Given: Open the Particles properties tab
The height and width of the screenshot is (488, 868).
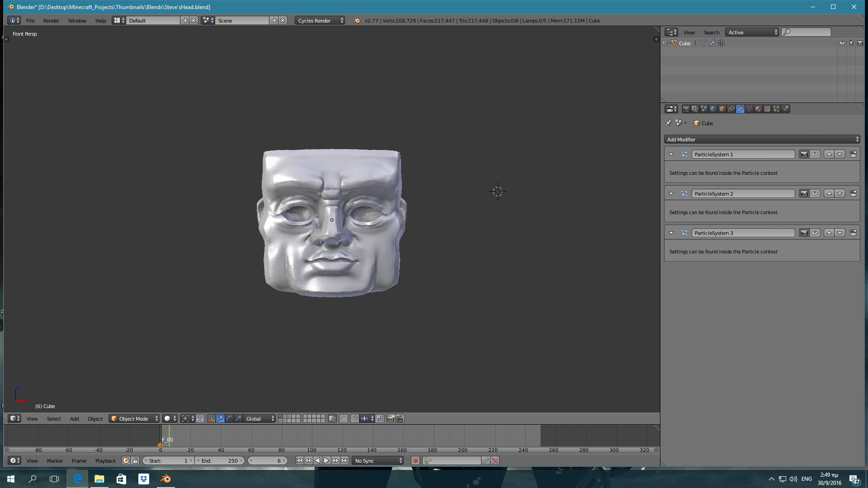Looking at the screenshot, I should click(776, 109).
